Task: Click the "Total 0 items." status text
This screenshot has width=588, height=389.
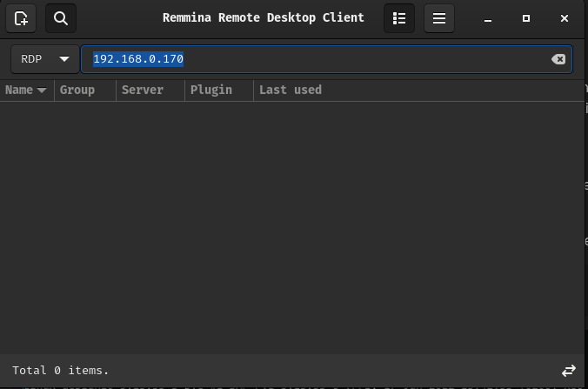Action: (60, 371)
